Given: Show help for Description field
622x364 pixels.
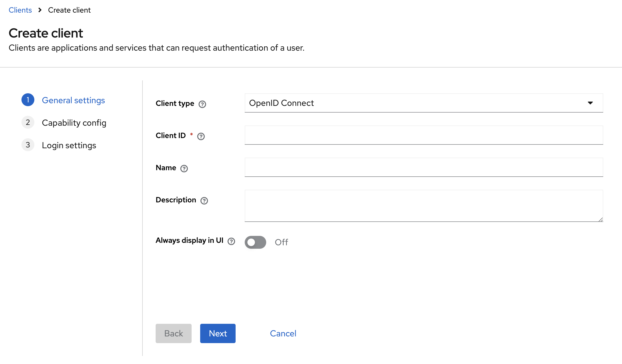Looking at the screenshot, I should click(204, 200).
